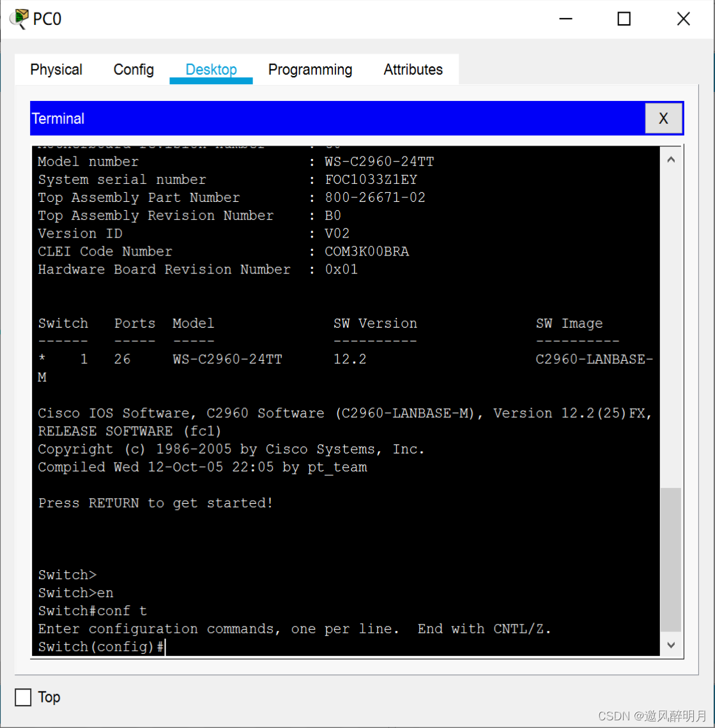Click the PC0 Packet Tracer window icon
This screenshot has height=728, width=715.
[19, 19]
